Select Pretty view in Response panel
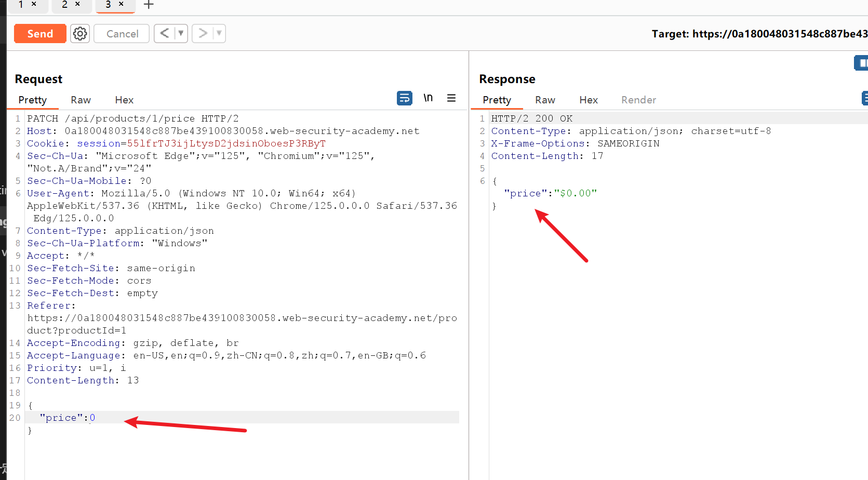 [x=497, y=100]
